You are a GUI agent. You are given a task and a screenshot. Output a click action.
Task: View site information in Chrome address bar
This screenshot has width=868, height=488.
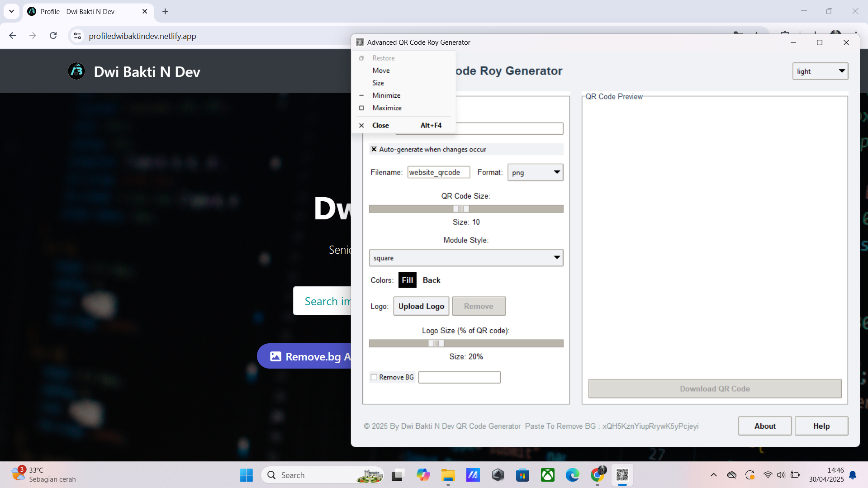coord(78,36)
